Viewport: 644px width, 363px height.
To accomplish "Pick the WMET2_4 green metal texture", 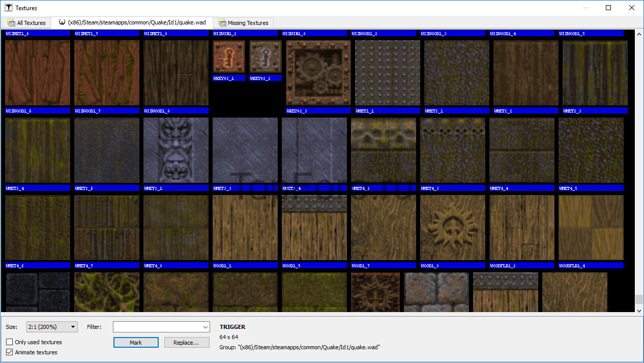I will click(38, 150).
